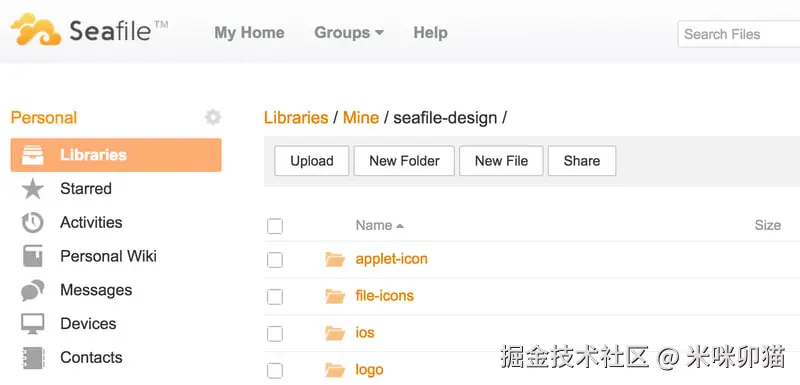
Task: Open Activities in the sidebar
Action: (x=91, y=222)
